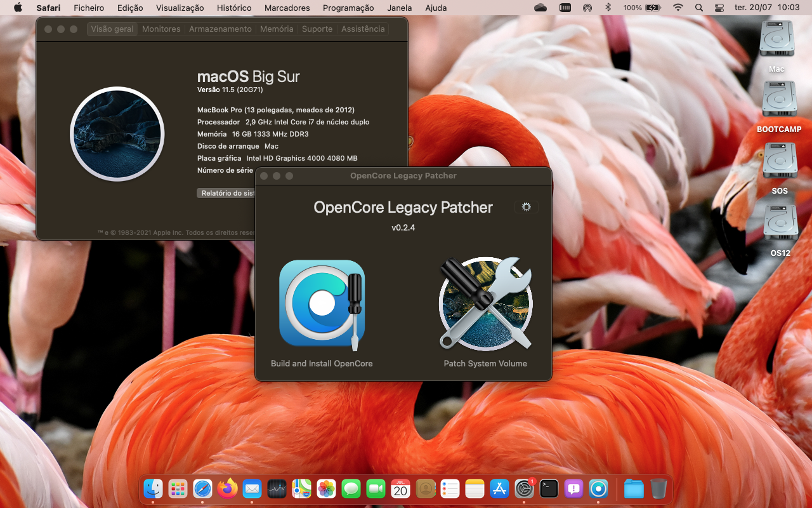The height and width of the screenshot is (508, 812).
Task: Open Spotlight search in menu bar
Action: (699, 8)
